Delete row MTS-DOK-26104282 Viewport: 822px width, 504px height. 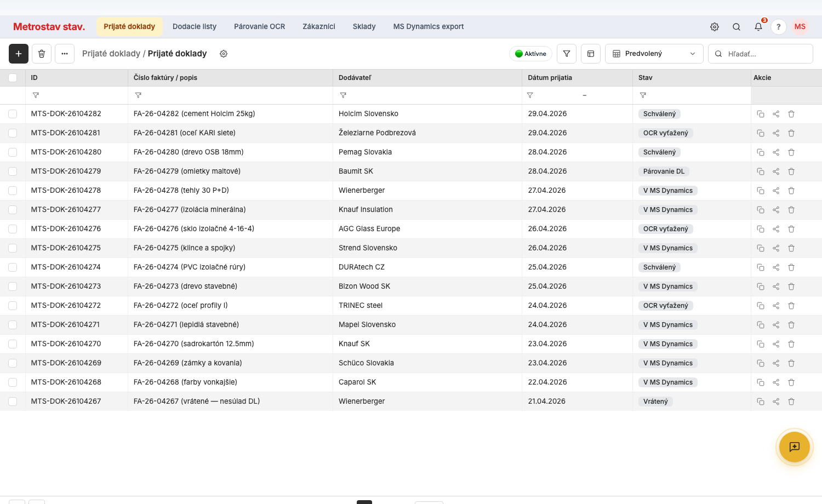(791, 114)
